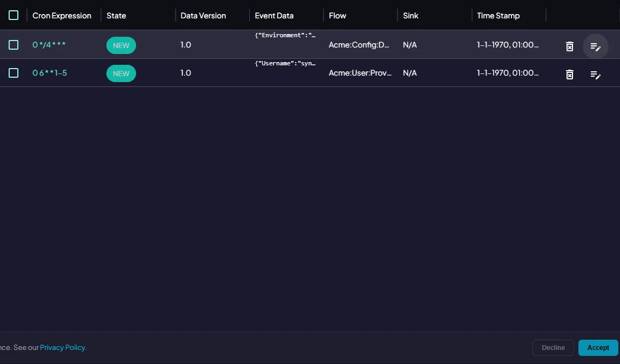Sort by State column header
620x364 pixels.
click(116, 16)
